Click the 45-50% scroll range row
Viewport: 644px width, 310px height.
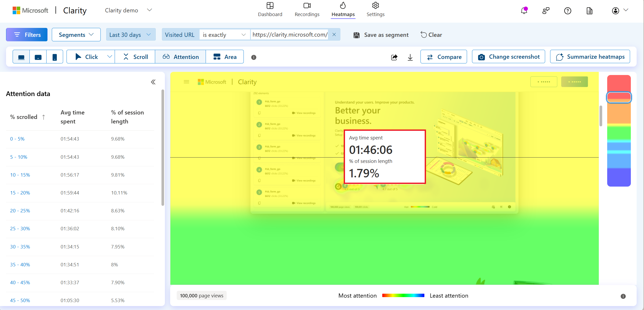tap(20, 301)
